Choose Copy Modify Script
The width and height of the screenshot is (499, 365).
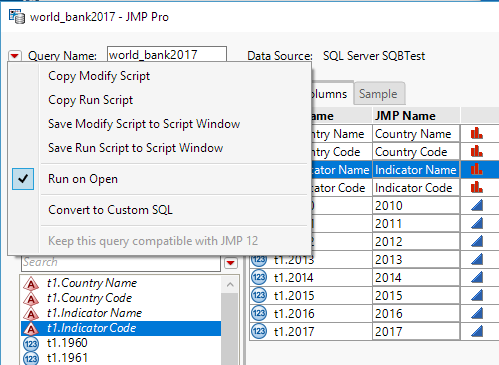coord(99,76)
